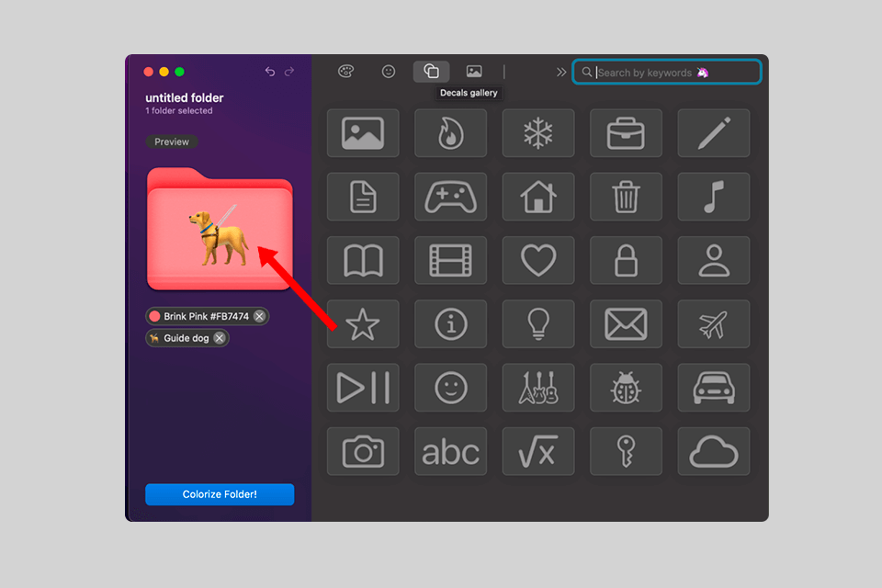Click the Preview label
Viewport: 882px width, 588px height.
(172, 141)
